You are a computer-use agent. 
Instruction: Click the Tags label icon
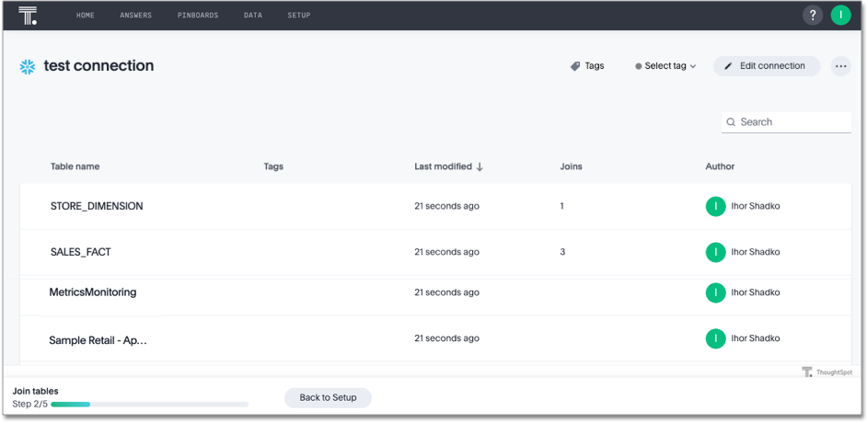[x=575, y=66]
